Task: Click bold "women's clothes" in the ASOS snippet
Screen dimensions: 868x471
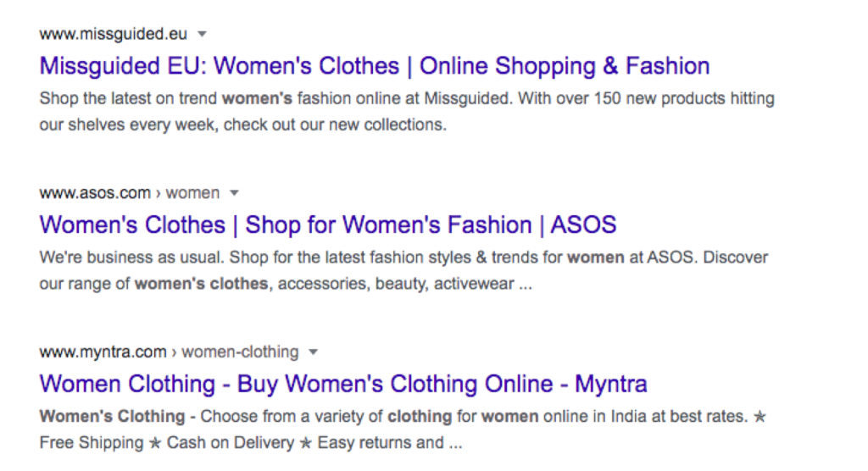Action: click(x=202, y=284)
